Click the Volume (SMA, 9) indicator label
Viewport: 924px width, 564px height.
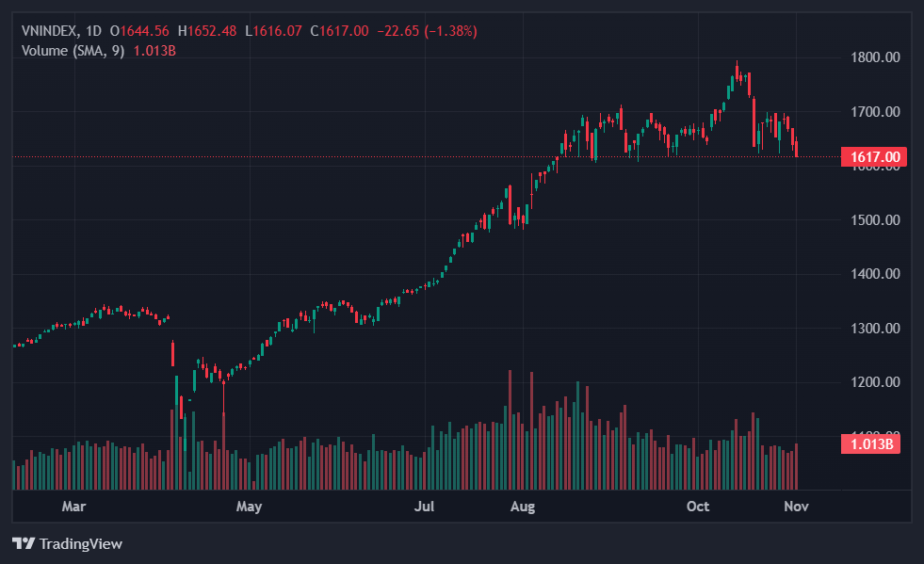73,51
